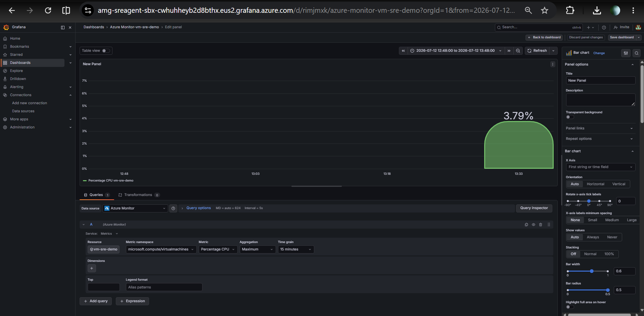Open data source help icon
Viewport: 644px width, 316px height.
pos(173,208)
